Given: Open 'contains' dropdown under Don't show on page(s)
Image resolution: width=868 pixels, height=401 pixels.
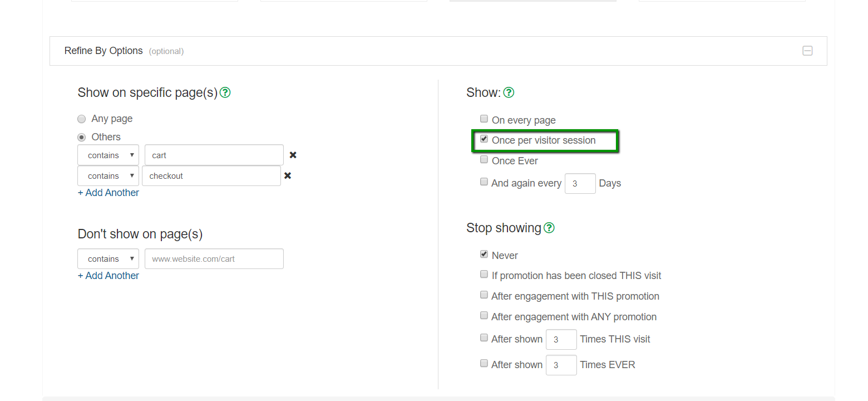Looking at the screenshot, I should pyautogui.click(x=108, y=259).
